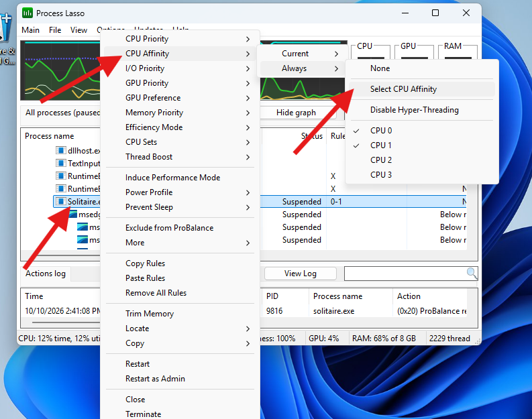Viewport: 532px width, 419px height.
Task: Open the Locate submenu
Action: (180, 328)
